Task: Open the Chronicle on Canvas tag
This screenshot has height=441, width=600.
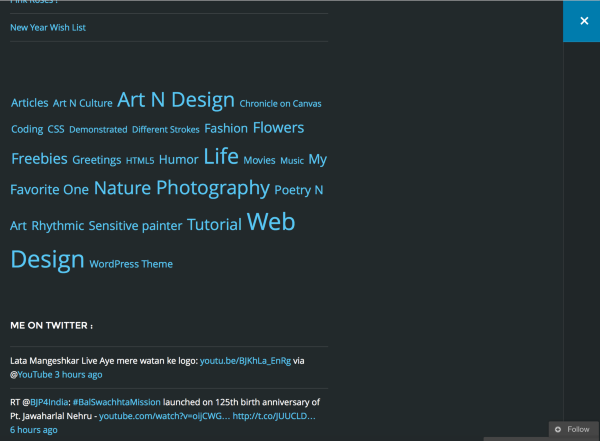Action: [x=280, y=103]
